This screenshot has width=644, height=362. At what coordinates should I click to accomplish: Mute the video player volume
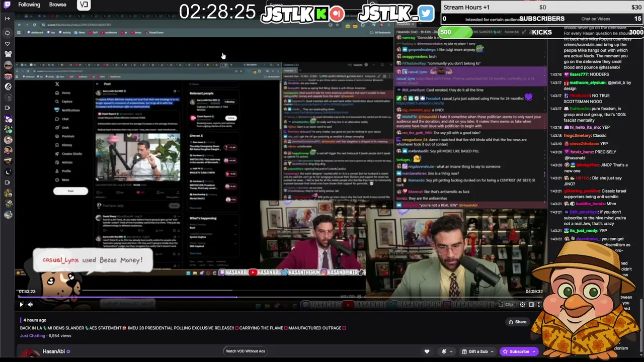point(30,304)
